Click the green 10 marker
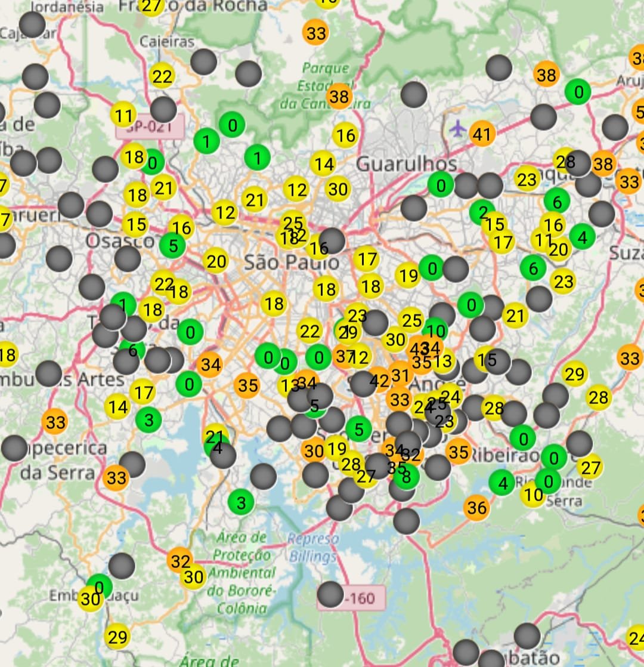This screenshot has width=644, height=667. point(436,330)
